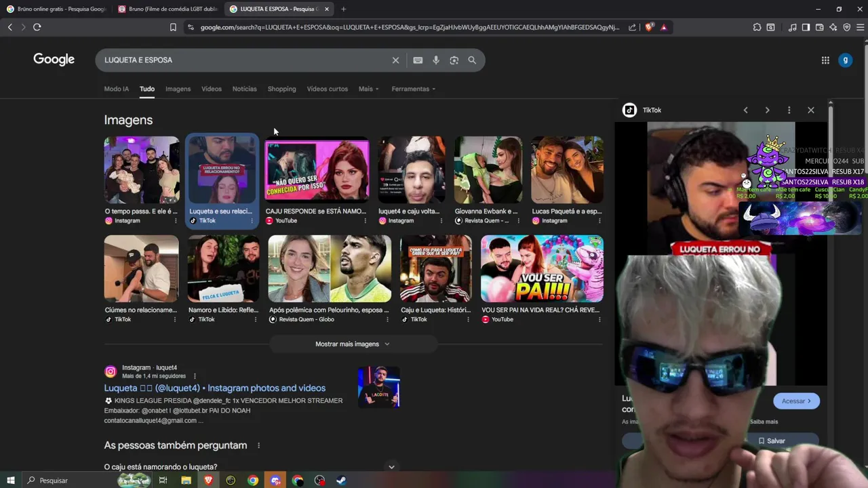Open more options in TikTok preview panel
The height and width of the screenshot is (488, 868).
tap(789, 110)
